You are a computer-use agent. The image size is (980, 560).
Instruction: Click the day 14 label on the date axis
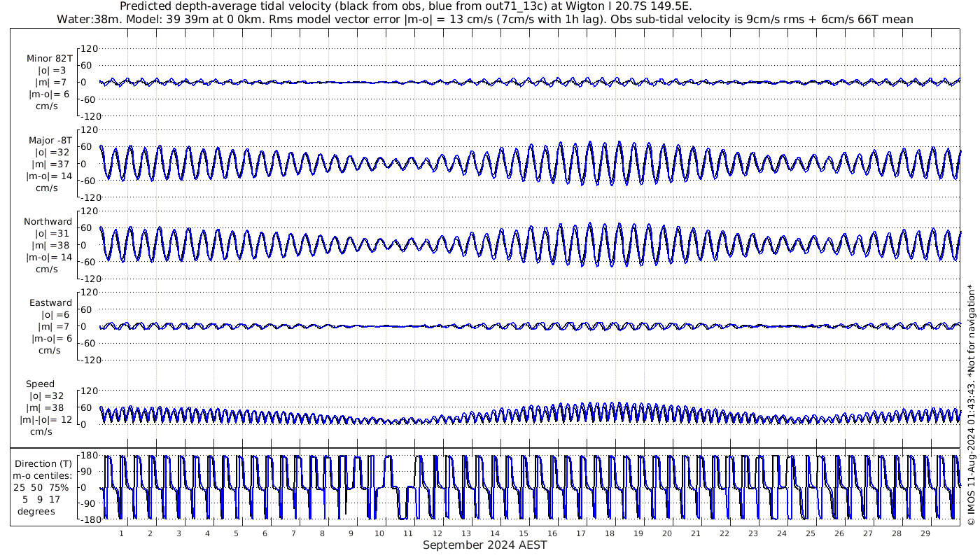[494, 533]
